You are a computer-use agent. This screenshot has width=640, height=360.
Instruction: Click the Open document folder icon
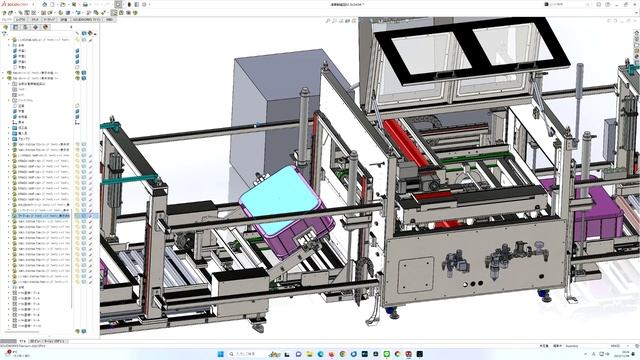coord(62,4)
